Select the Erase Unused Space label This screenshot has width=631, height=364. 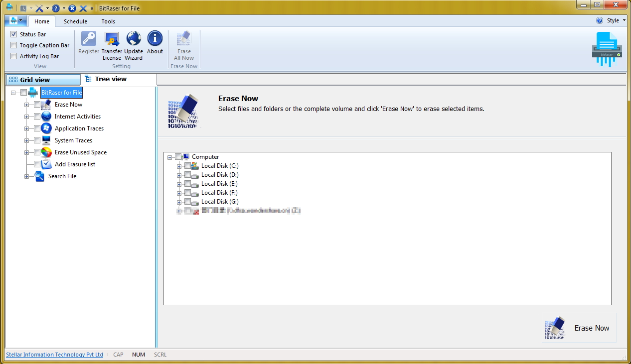[x=81, y=152]
